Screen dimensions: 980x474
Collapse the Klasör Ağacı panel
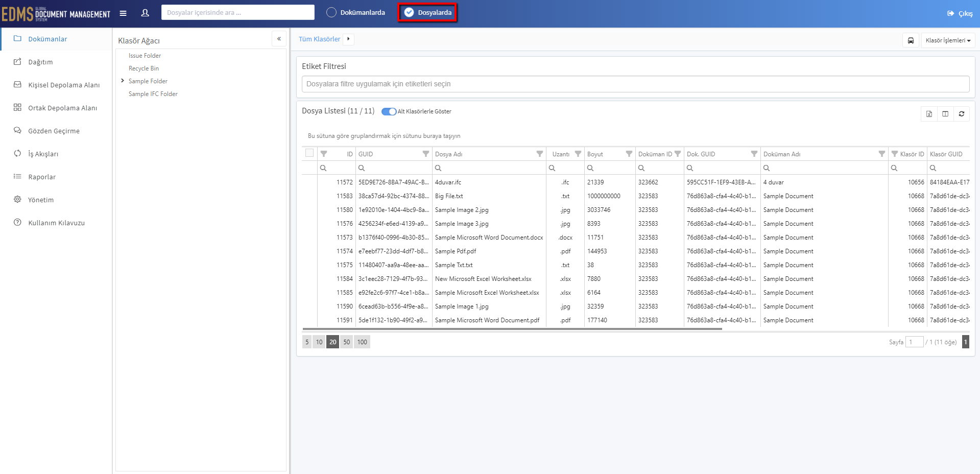[279, 39]
